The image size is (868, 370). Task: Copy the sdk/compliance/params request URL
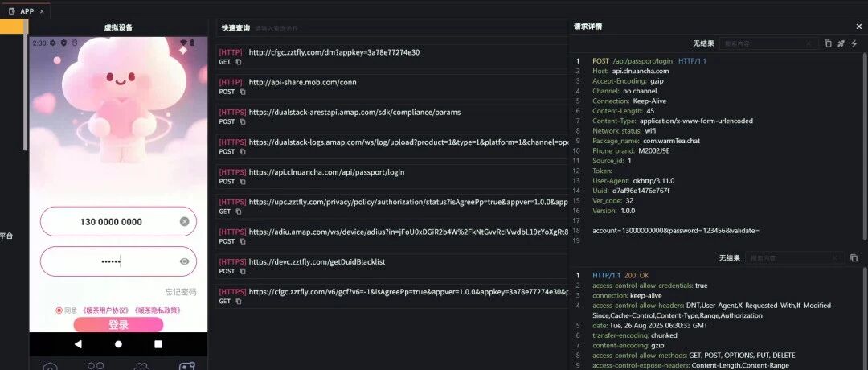[x=243, y=121]
